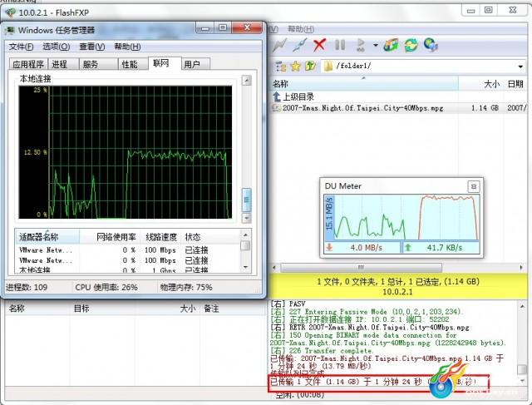Sort adapters by 状态 column

coord(210,237)
